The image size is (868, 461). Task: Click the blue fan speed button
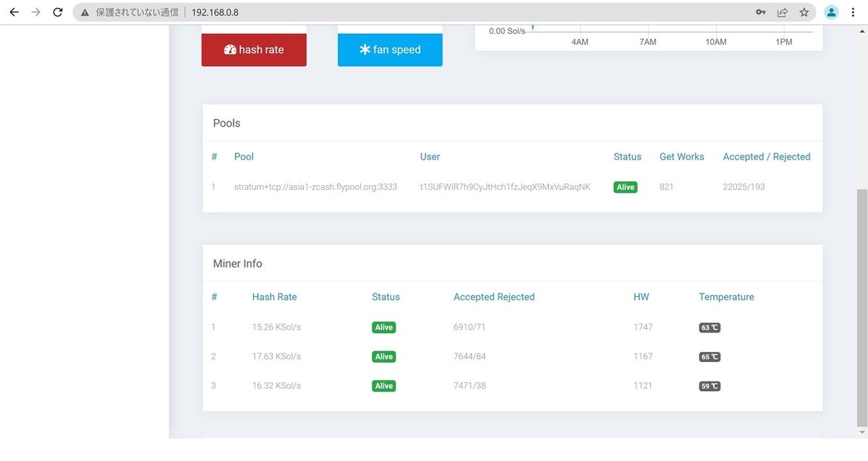pos(390,50)
